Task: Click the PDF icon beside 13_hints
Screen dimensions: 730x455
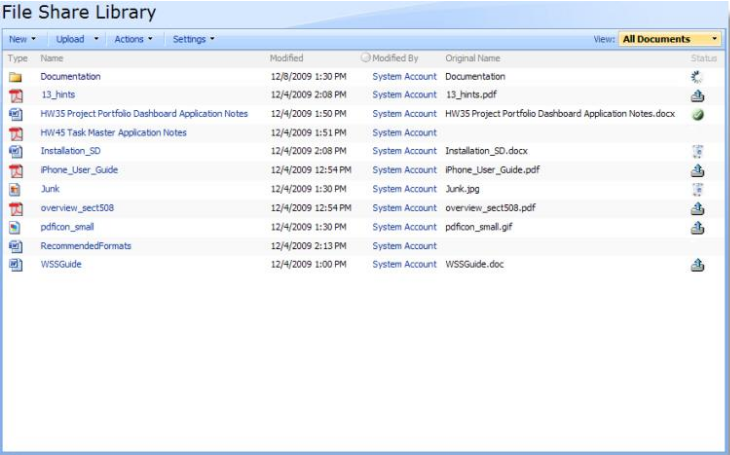Action: click(16, 95)
